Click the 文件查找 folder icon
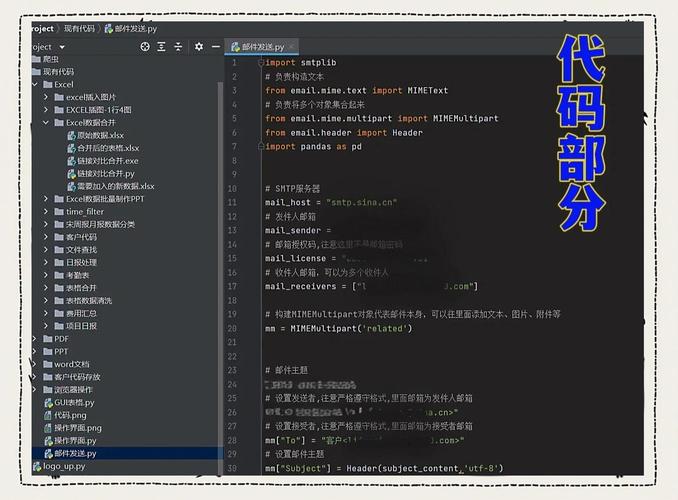Screen dimensions: 678x500 pos(59,250)
